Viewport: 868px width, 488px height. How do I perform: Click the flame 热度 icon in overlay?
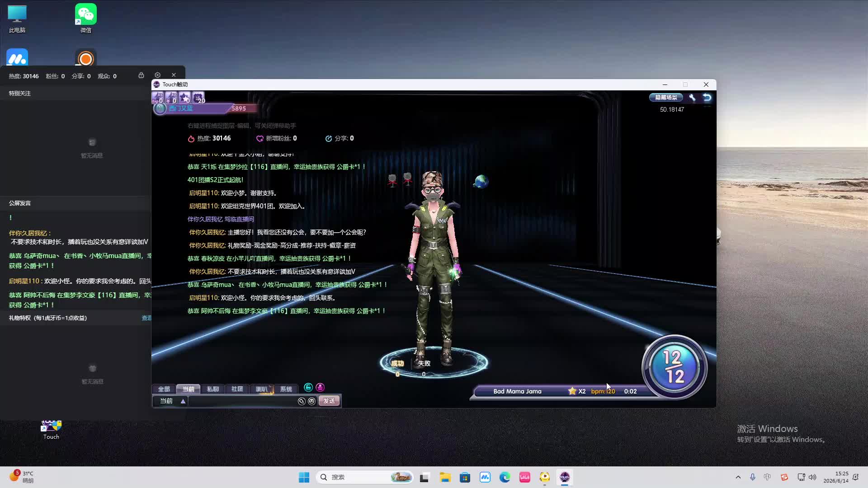tap(191, 139)
